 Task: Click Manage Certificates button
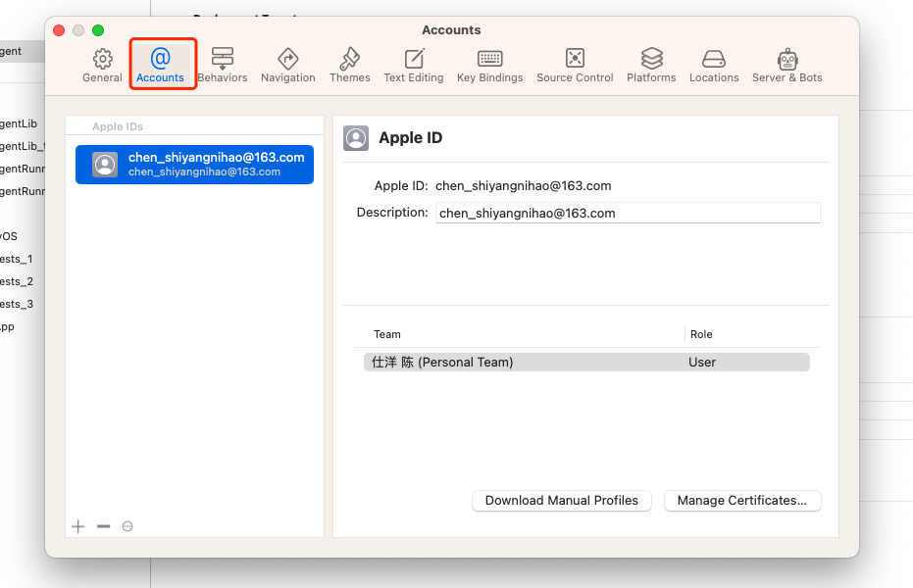coord(742,501)
